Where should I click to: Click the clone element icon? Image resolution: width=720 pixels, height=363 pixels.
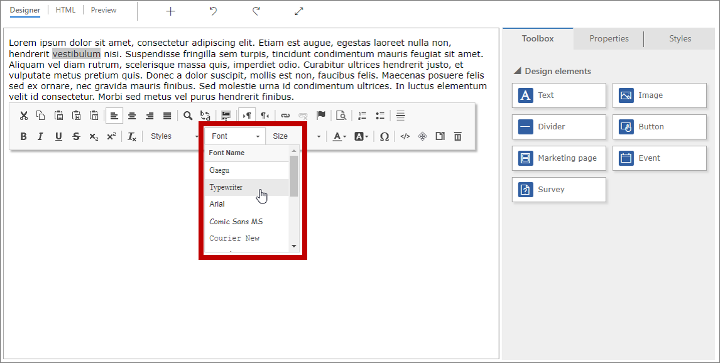[440, 136]
